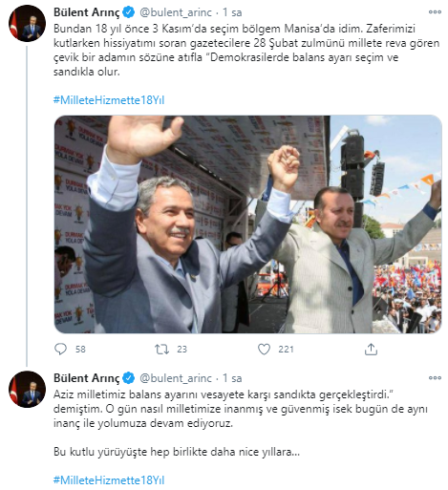Viewport: 448px width, 490px height.
Task: Open more options menu on first tweet
Action: [x=435, y=12]
